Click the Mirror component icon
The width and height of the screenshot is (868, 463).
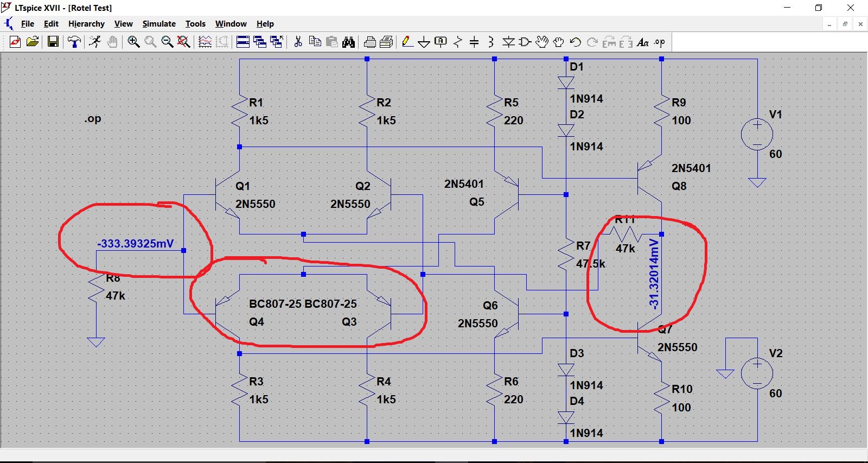click(626, 42)
